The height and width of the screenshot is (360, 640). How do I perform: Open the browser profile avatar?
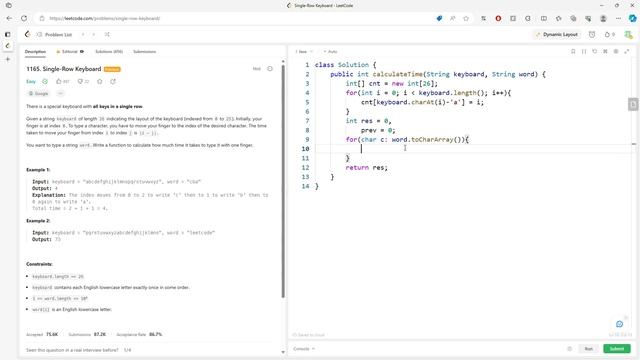603,18
